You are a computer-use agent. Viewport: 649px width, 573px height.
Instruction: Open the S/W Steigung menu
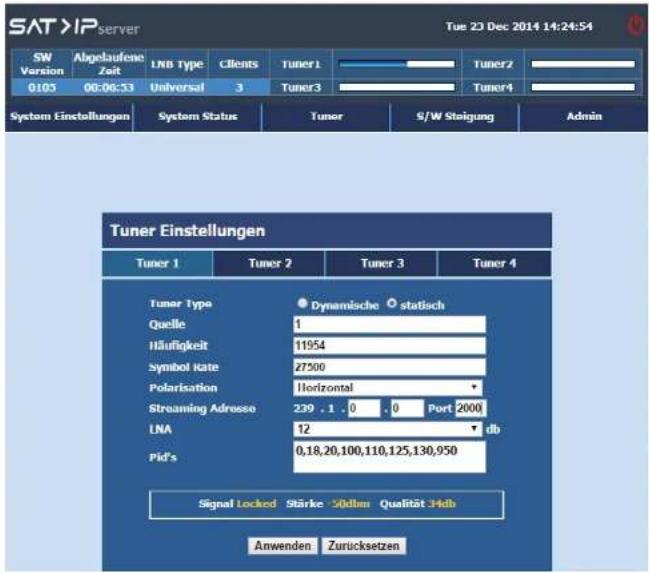pos(455,117)
